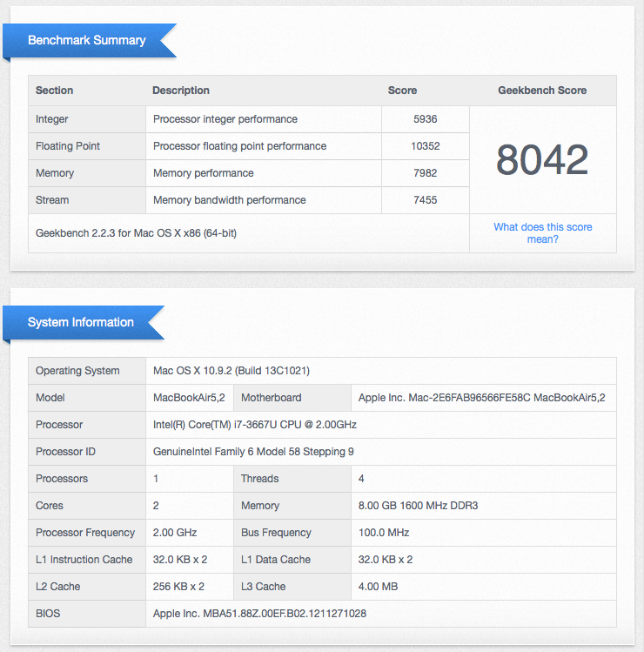Image resolution: width=644 pixels, height=652 pixels.
Task: Select 'Mac OS X 10.9.2 (Build 13C1021)' value
Action: [x=231, y=371]
